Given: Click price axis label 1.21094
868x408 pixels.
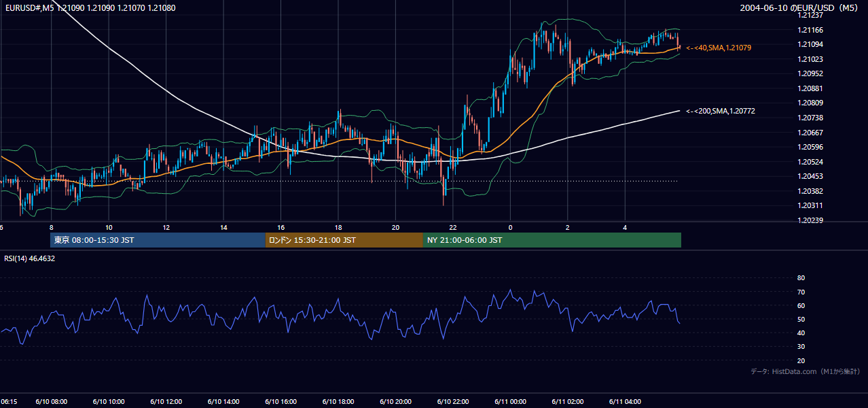Looking at the screenshot, I should 810,44.
